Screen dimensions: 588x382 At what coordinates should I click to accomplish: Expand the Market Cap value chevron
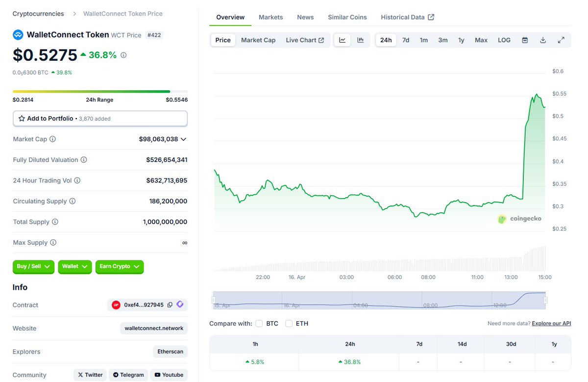(x=184, y=139)
